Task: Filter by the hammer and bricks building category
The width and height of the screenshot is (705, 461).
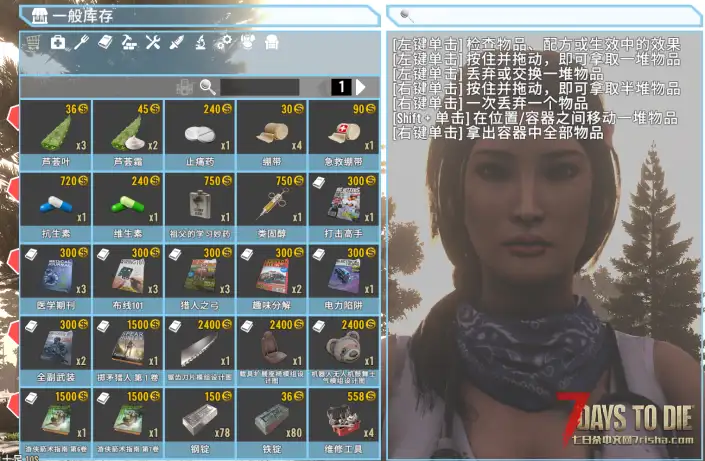Action: pos(129,43)
